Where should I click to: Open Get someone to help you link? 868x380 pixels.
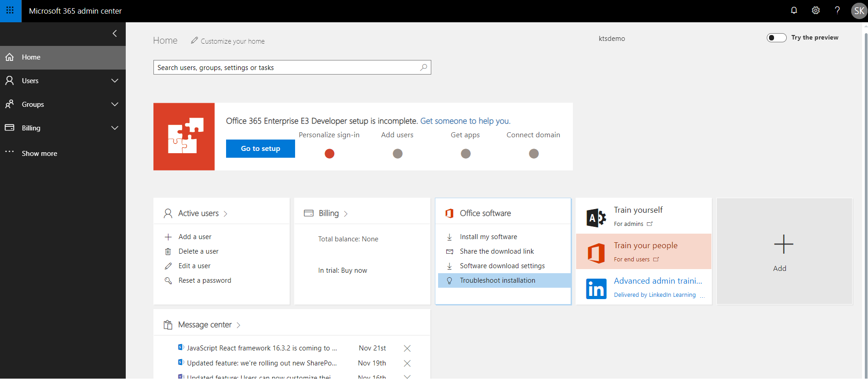coord(465,121)
